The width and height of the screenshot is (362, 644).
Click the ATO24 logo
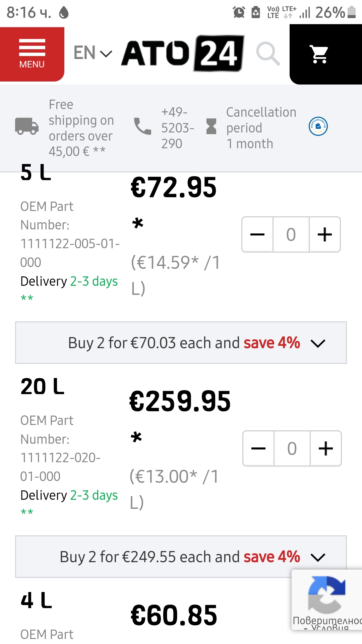pyautogui.click(x=183, y=53)
